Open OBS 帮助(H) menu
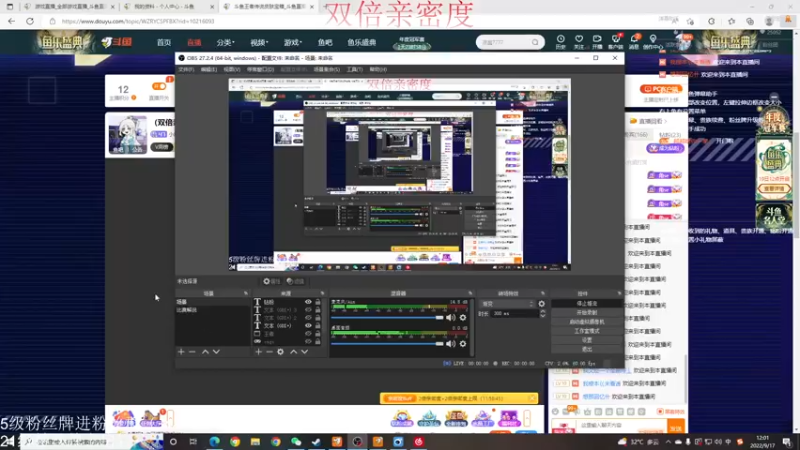The image size is (800, 450). coord(378,69)
